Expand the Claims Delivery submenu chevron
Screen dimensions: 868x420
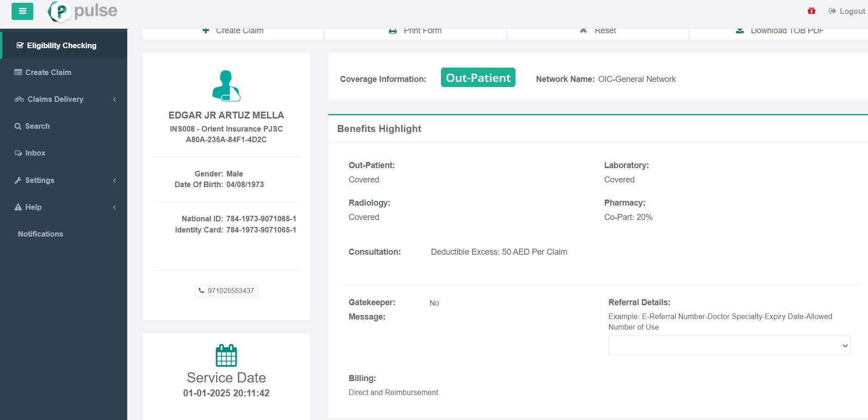(114, 100)
